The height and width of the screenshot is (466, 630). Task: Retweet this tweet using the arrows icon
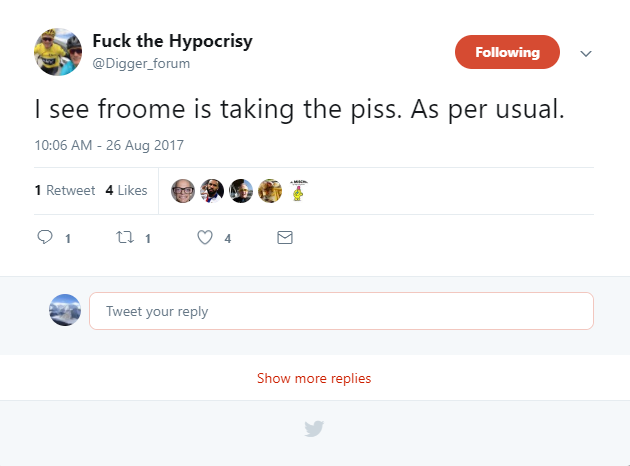126,238
